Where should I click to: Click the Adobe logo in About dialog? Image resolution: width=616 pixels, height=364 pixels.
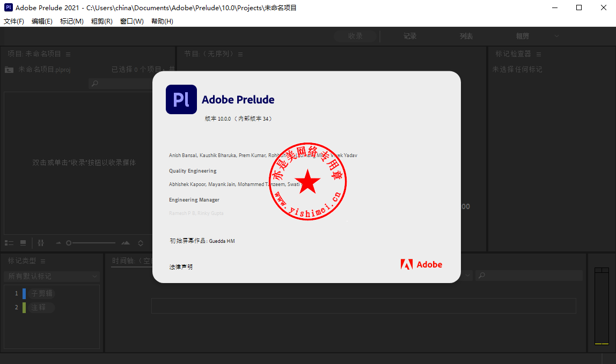(421, 265)
